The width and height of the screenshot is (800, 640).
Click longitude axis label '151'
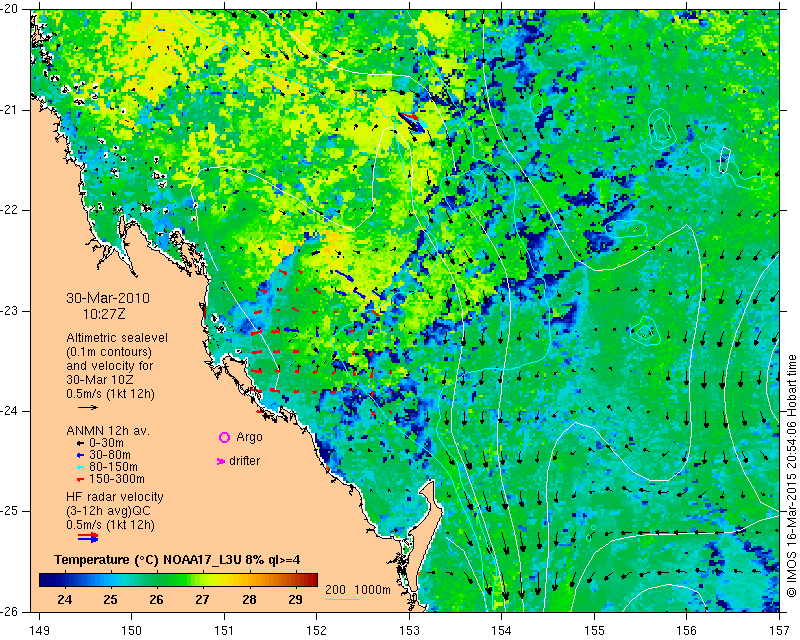point(224,631)
